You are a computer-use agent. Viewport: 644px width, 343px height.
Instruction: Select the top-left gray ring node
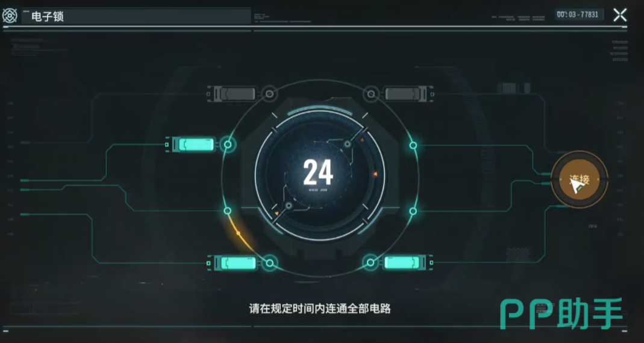(269, 94)
